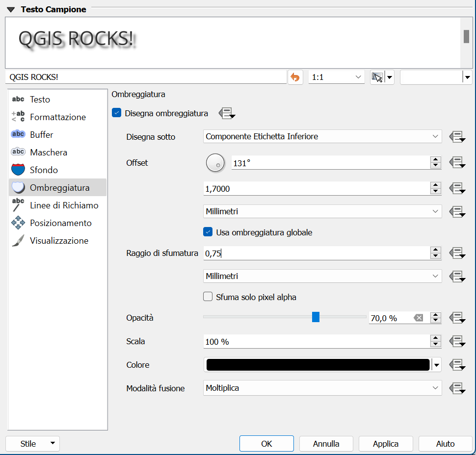Increase offset angle with up stepper
The image size is (476, 455).
436,159
